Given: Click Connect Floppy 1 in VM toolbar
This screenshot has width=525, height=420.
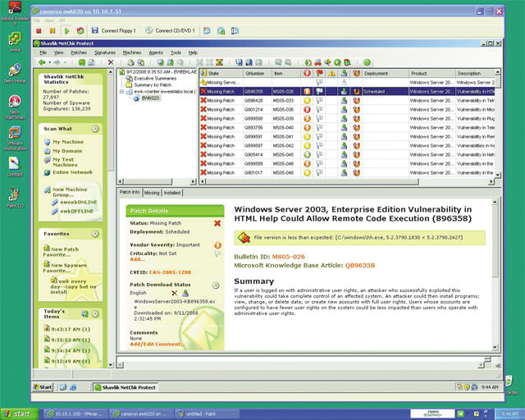Looking at the screenshot, I should point(114,31).
